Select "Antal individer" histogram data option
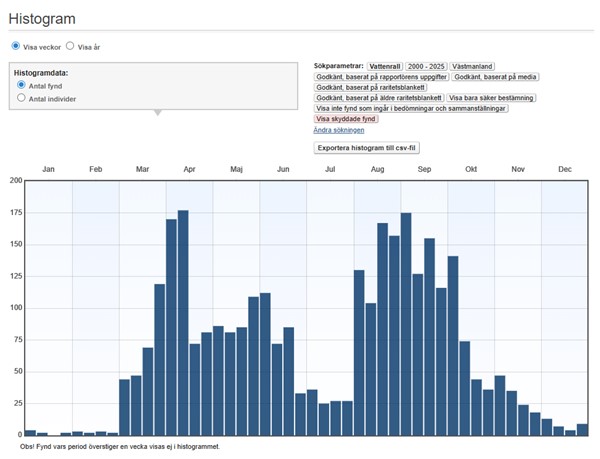The height and width of the screenshot is (459, 600). (x=21, y=99)
